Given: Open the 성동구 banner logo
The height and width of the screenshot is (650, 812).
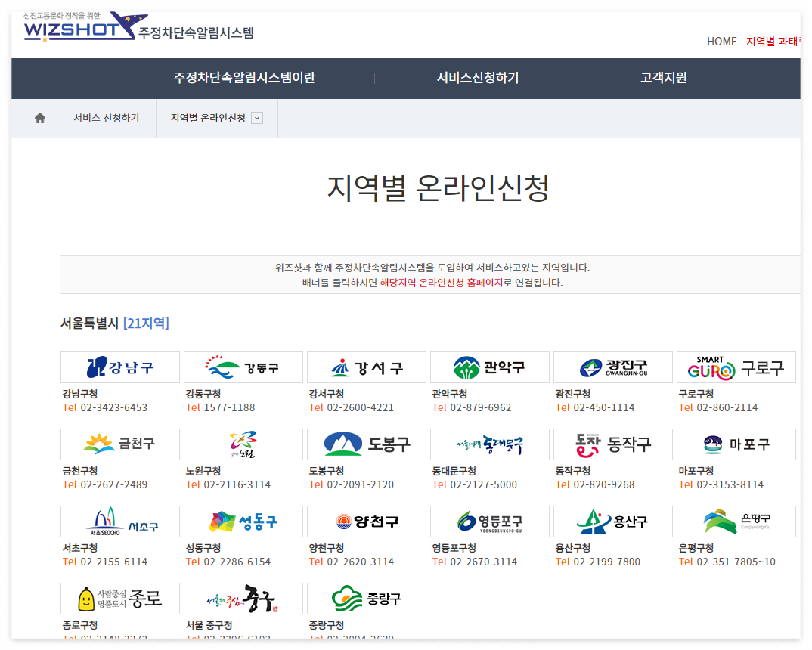Looking at the screenshot, I should [x=243, y=522].
